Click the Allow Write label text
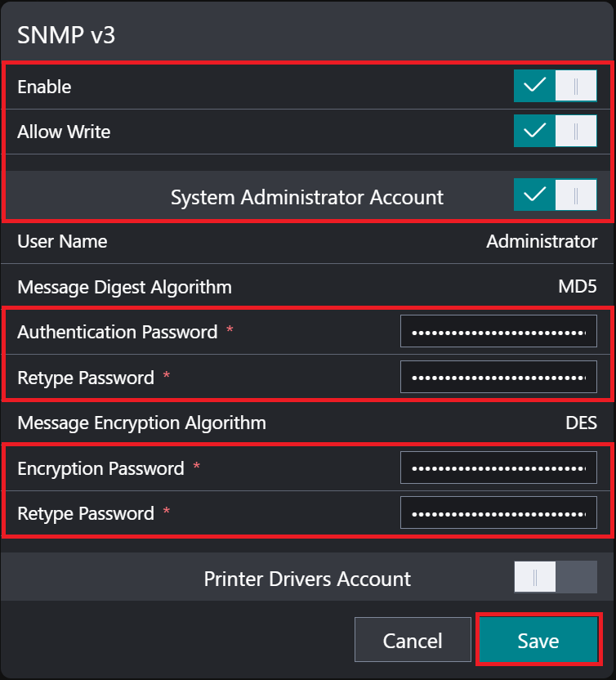The image size is (616, 680). point(64,132)
